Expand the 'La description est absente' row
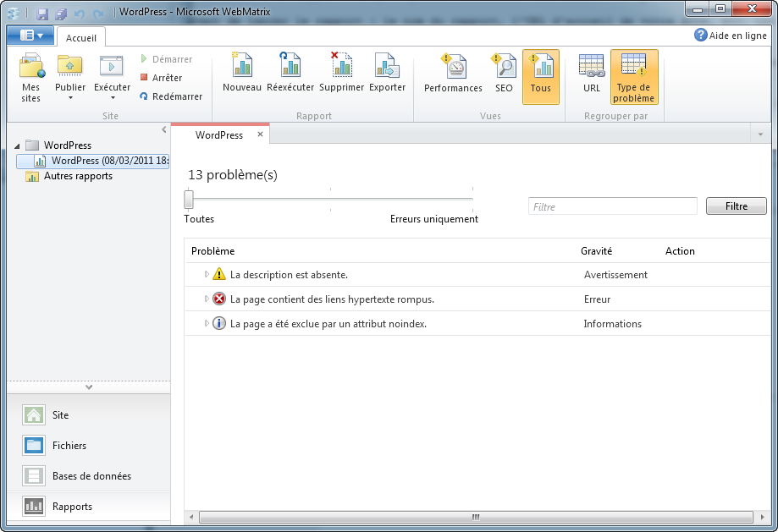Viewport: 778px width, 532px height. (207, 274)
